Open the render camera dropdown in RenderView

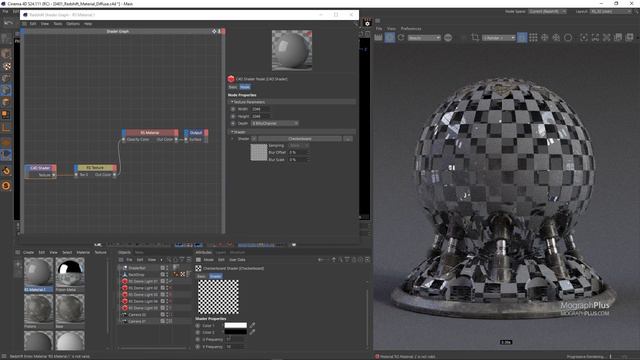point(499,38)
